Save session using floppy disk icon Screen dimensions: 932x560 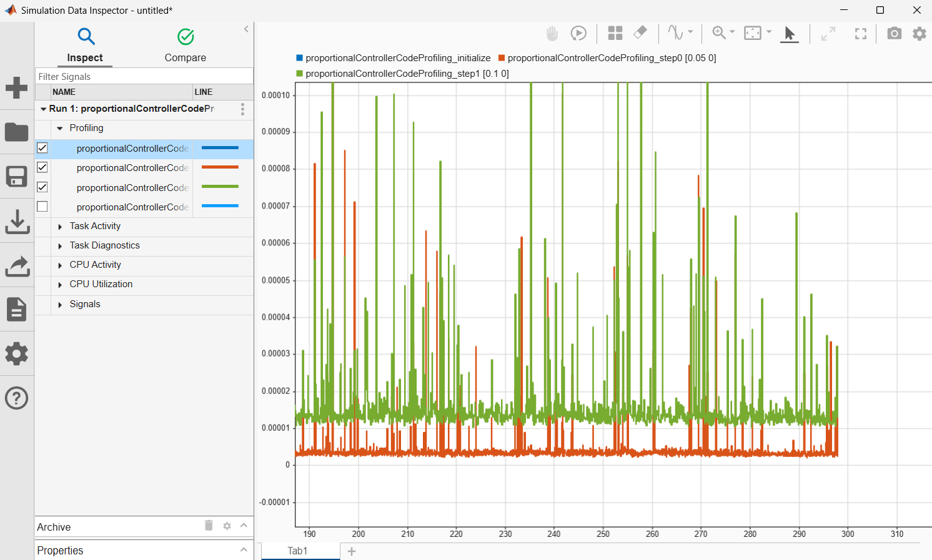point(17,177)
